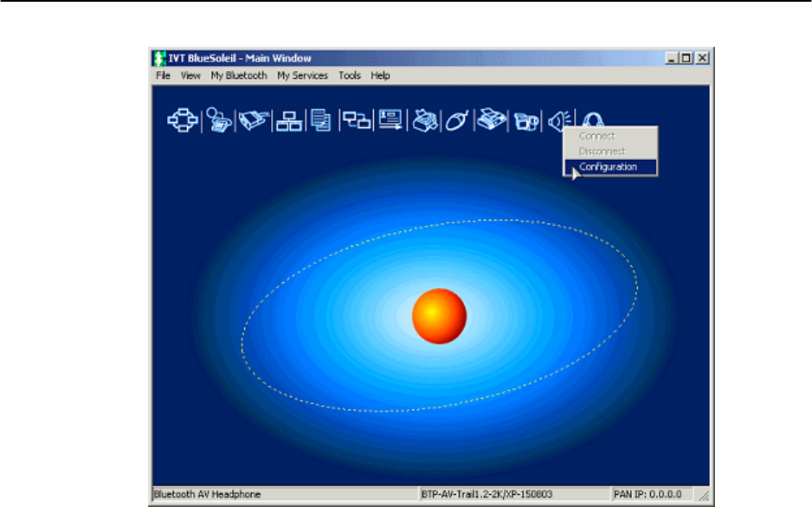Select the Information Synchronization icon
This screenshot has height=507, width=812.
coord(357,120)
